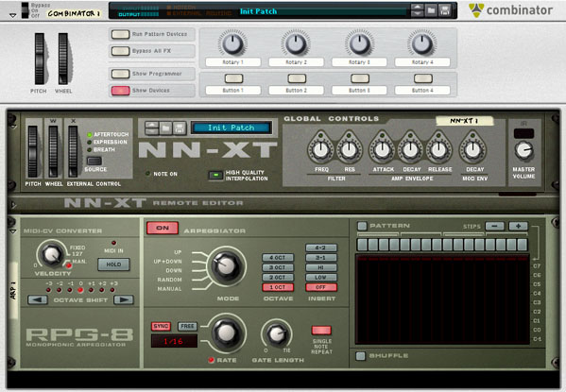Image resolution: width=566 pixels, height=392 pixels.
Task: Click NN-XT patch select up/down arrows
Action: coord(151,128)
